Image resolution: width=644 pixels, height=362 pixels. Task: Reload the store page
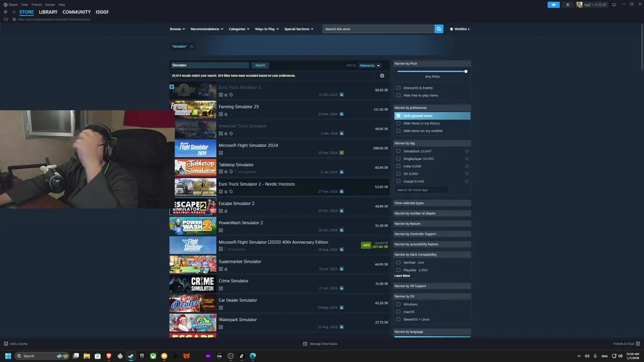6,19
